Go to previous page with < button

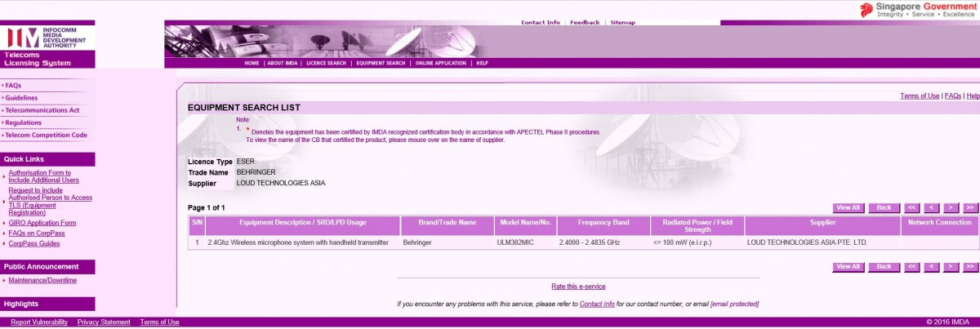[932, 207]
